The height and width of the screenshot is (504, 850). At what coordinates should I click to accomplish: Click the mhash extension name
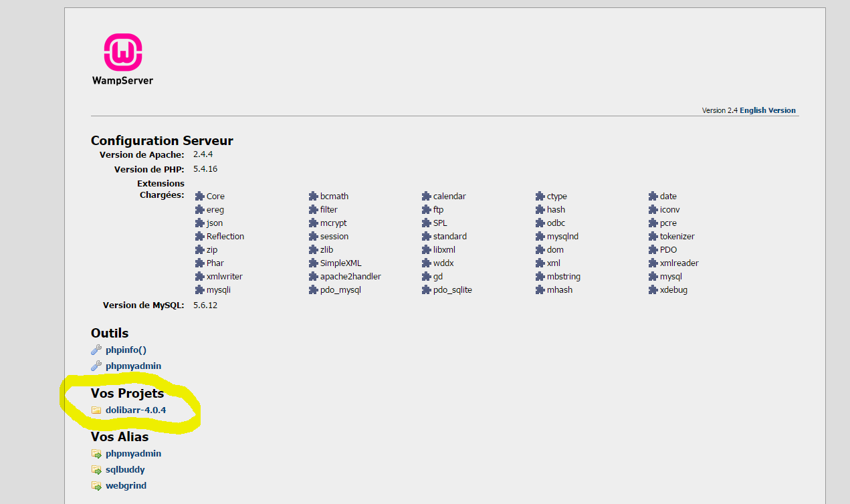[x=560, y=289]
